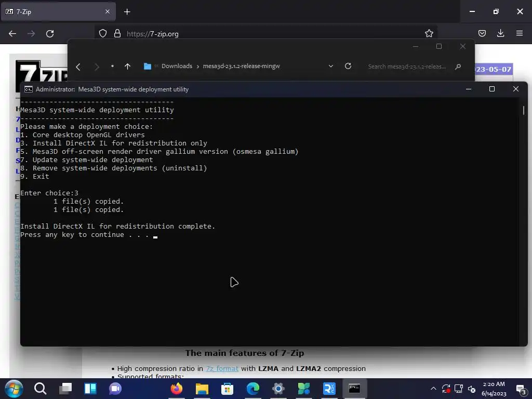This screenshot has width=532, height=399.
Task: Open Chat app on taskbar
Action: 115,389
